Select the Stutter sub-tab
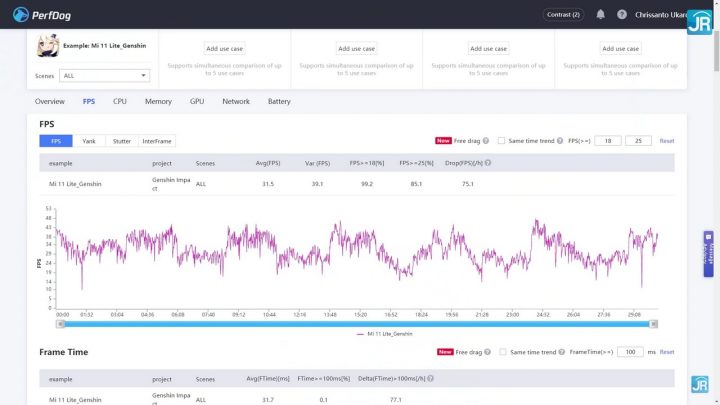This screenshot has height=405, width=720. tap(122, 141)
